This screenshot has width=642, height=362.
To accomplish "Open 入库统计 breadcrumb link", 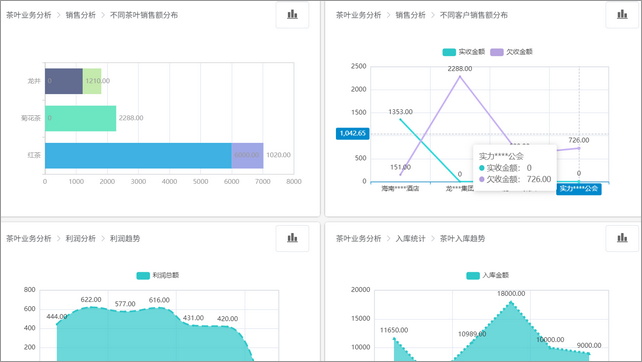I will [x=411, y=238].
